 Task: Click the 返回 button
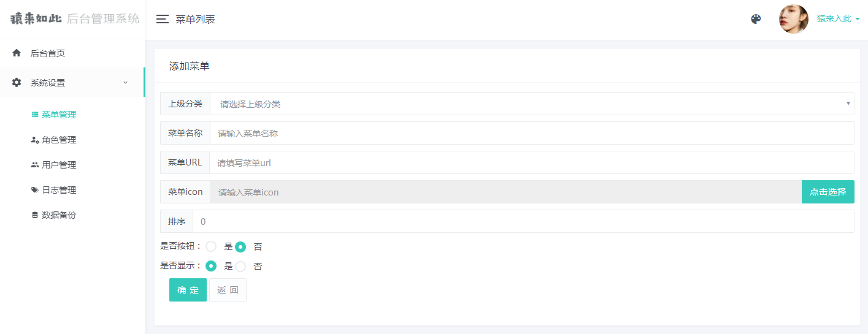tap(228, 290)
